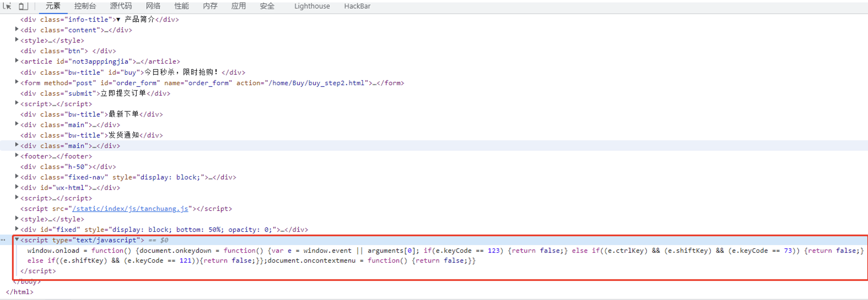
Task: Expand the script node after wx-html
Action: [x=17, y=197]
